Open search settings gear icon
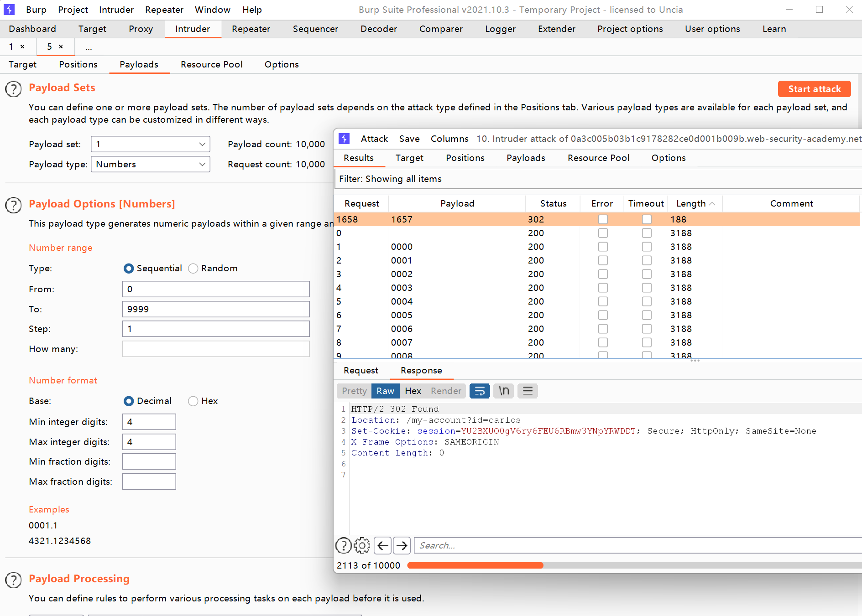The width and height of the screenshot is (862, 616). 362,545
